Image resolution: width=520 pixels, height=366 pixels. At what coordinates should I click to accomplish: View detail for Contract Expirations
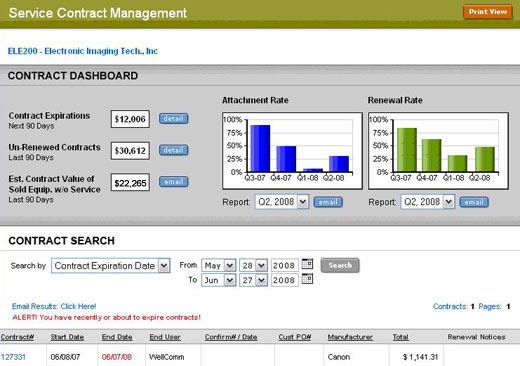pos(173,119)
